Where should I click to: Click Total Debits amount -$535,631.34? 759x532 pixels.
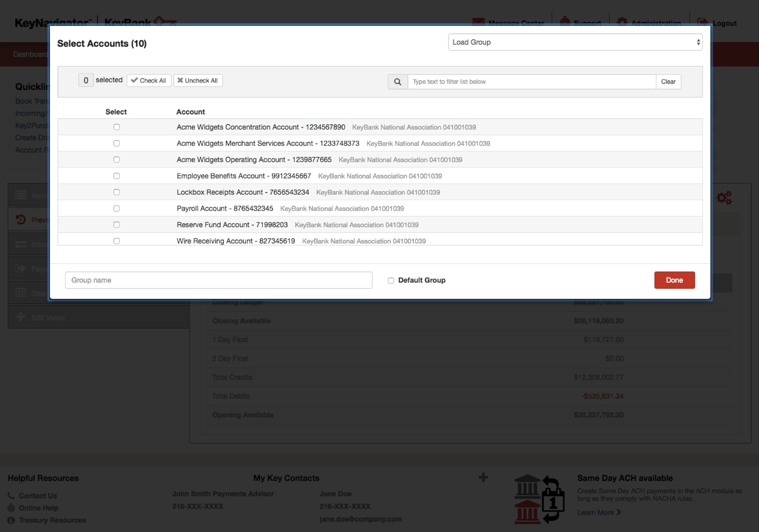coord(602,396)
